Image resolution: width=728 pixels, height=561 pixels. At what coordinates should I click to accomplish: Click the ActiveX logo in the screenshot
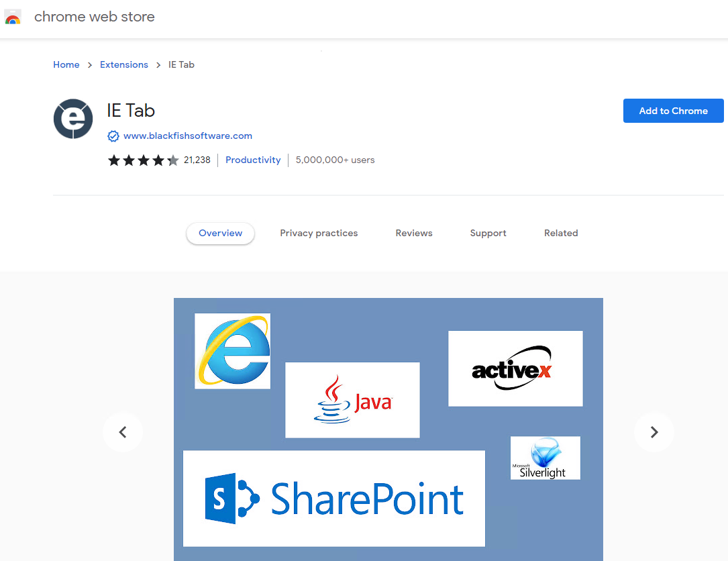tap(515, 368)
